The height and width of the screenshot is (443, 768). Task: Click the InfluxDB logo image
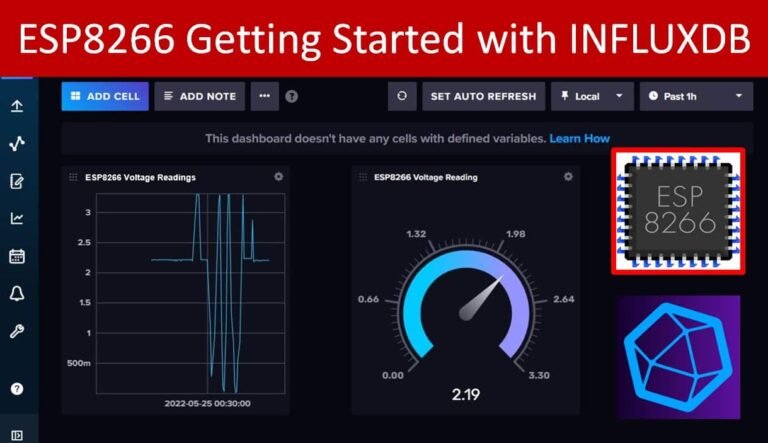tap(678, 357)
